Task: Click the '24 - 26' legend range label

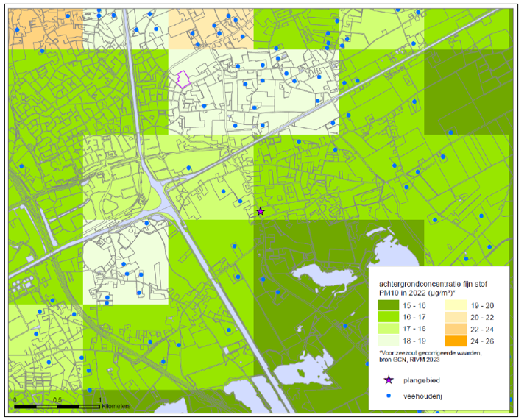Action: click(482, 341)
